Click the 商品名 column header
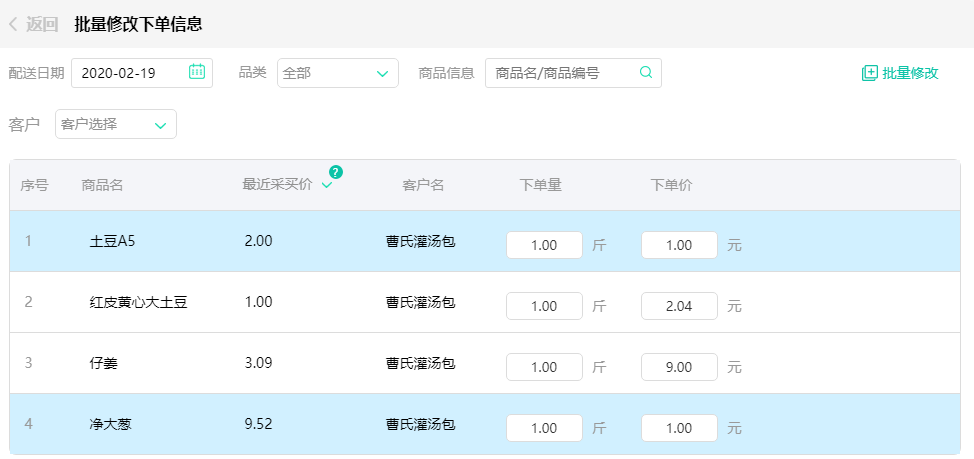 click(102, 185)
